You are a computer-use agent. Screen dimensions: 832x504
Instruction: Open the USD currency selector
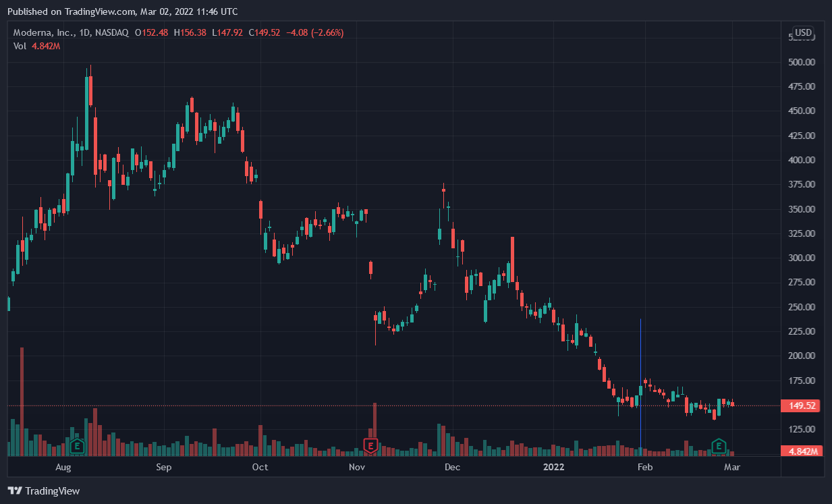[803, 32]
